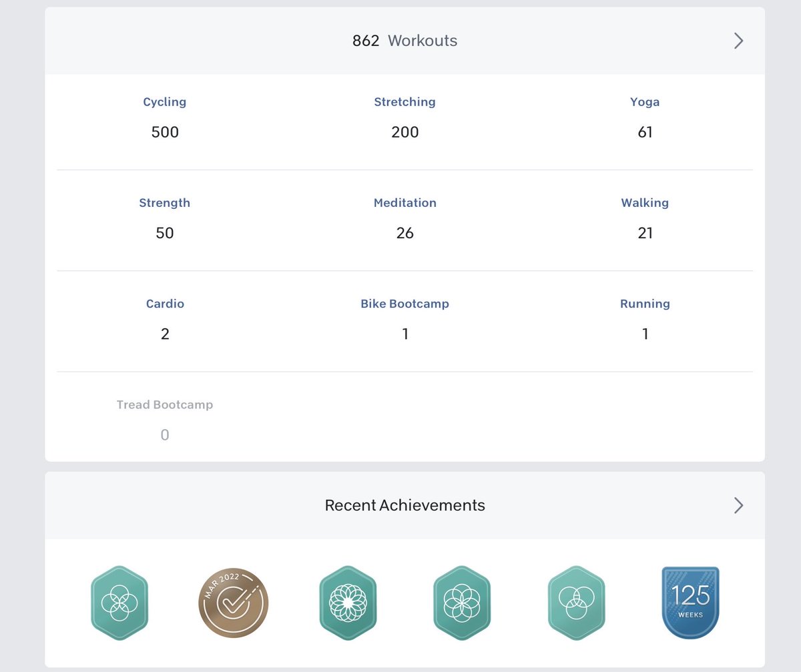801x672 pixels.
Task: Open the Recent Achievements header title
Action: [405, 505]
